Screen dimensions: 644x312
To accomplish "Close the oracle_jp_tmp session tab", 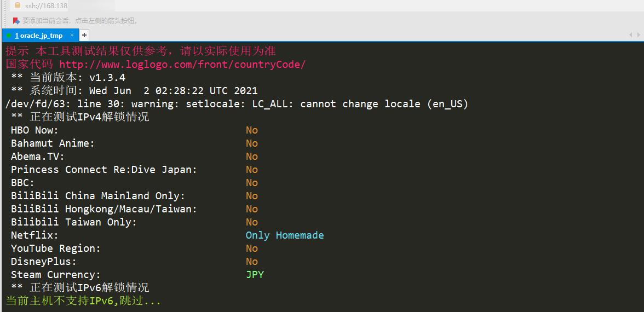I will [x=72, y=35].
